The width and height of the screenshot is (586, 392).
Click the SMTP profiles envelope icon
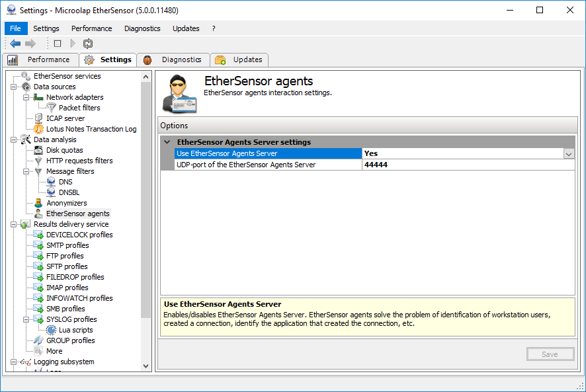[38, 245]
